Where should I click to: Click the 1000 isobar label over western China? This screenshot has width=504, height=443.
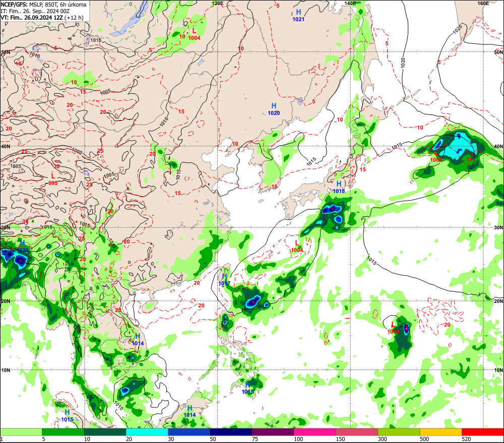click(77, 151)
